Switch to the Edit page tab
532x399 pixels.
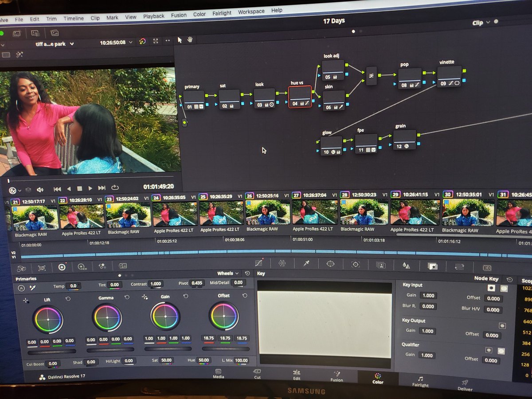click(x=297, y=375)
